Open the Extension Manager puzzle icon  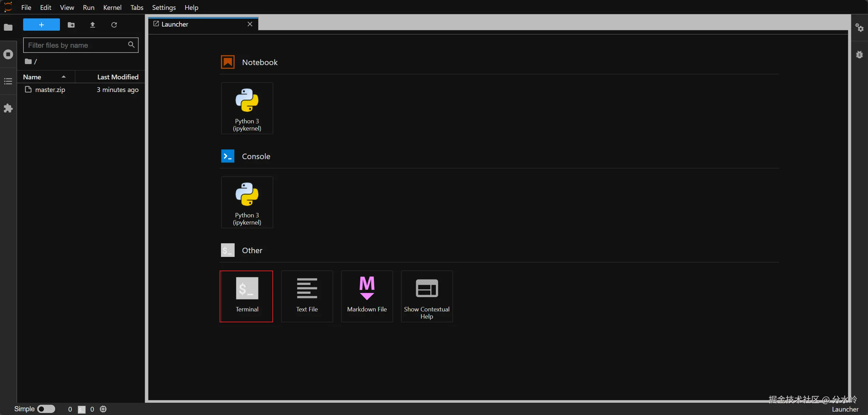point(8,108)
